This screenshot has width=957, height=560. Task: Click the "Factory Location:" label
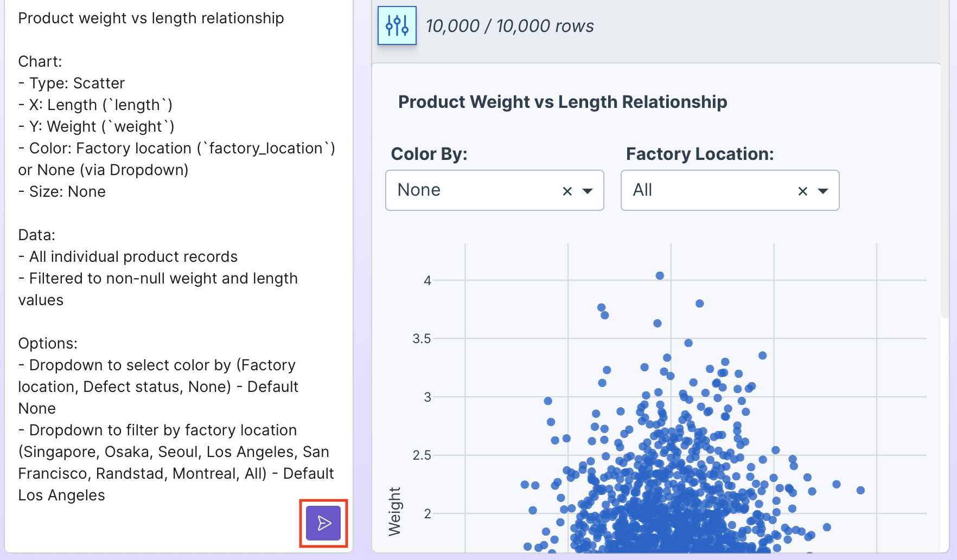pos(700,154)
